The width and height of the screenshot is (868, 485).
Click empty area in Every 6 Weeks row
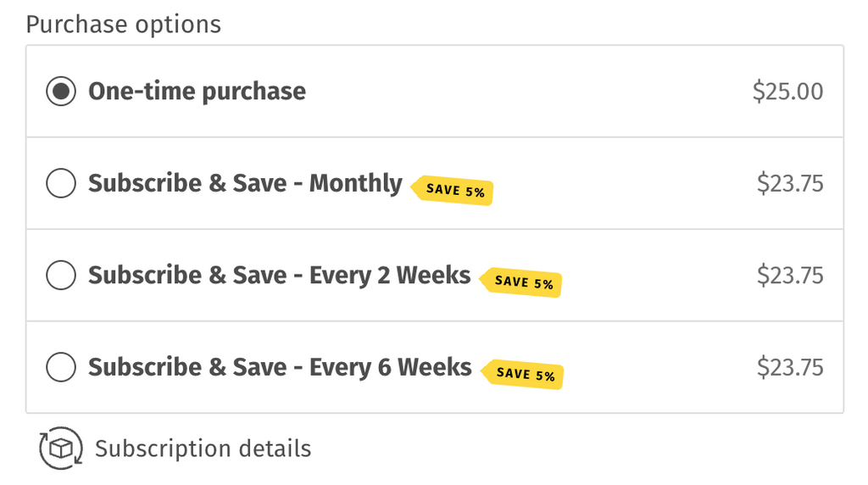(659, 367)
